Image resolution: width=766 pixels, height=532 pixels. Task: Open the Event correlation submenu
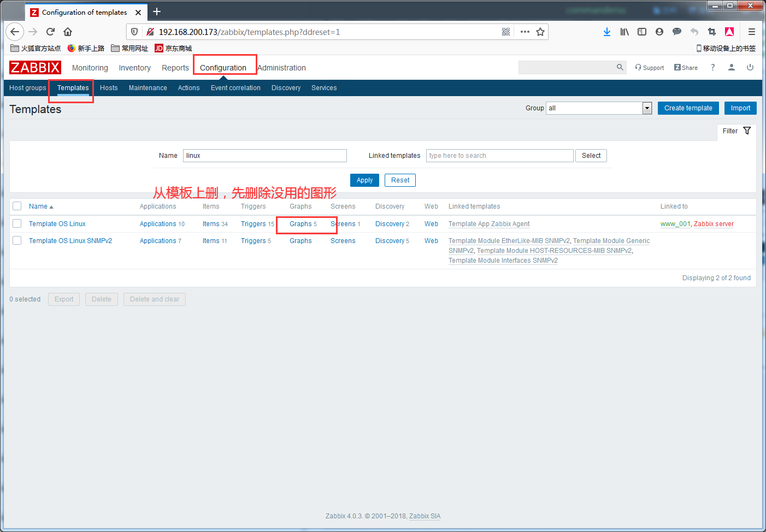235,88
